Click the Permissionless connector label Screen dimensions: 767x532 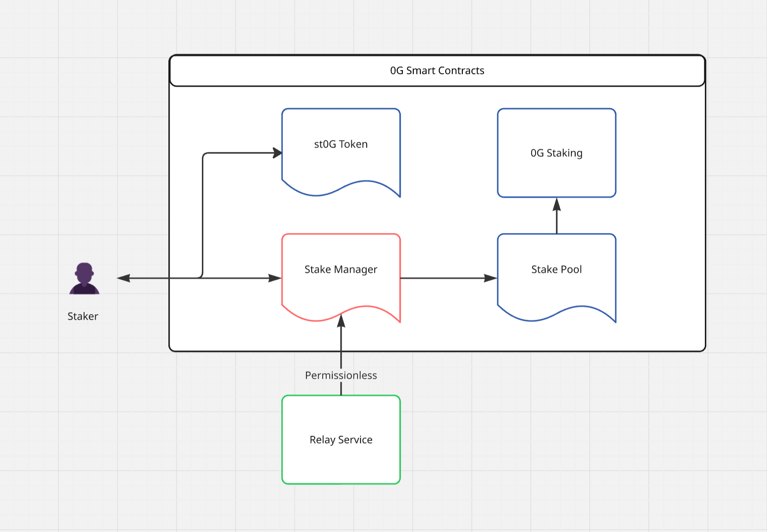[x=341, y=375]
